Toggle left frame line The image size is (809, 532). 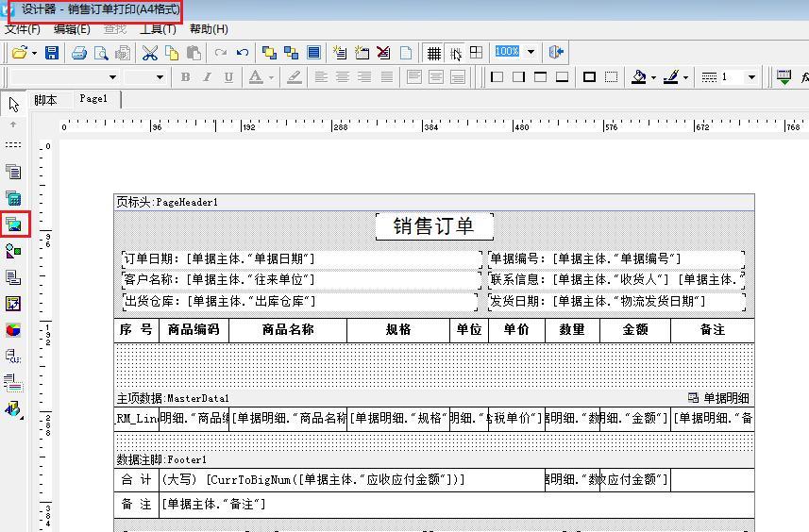tap(497, 77)
